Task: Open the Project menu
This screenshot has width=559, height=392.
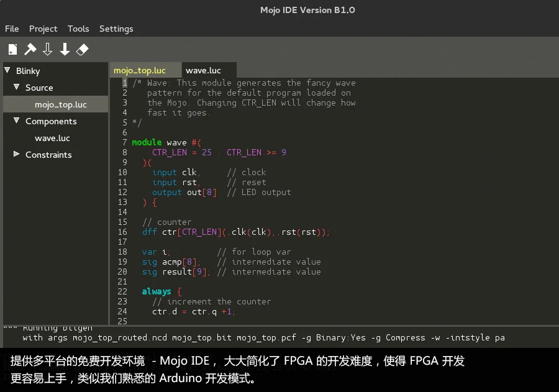Action: pyautogui.click(x=43, y=29)
